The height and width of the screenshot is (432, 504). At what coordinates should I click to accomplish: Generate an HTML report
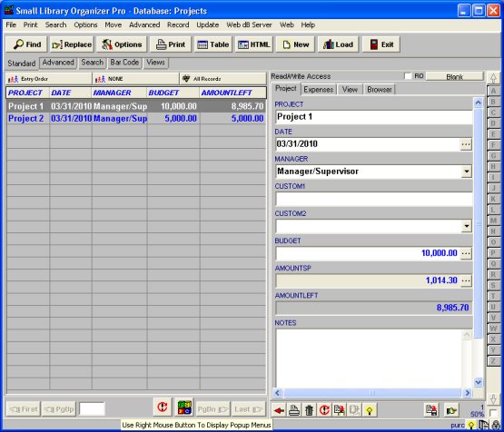click(254, 44)
